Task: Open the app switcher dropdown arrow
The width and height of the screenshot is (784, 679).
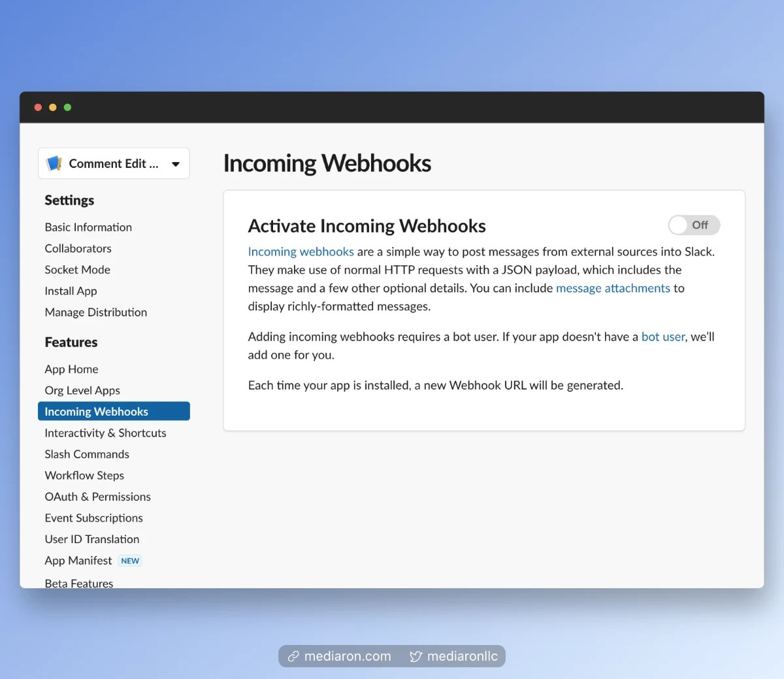Action: [175, 164]
